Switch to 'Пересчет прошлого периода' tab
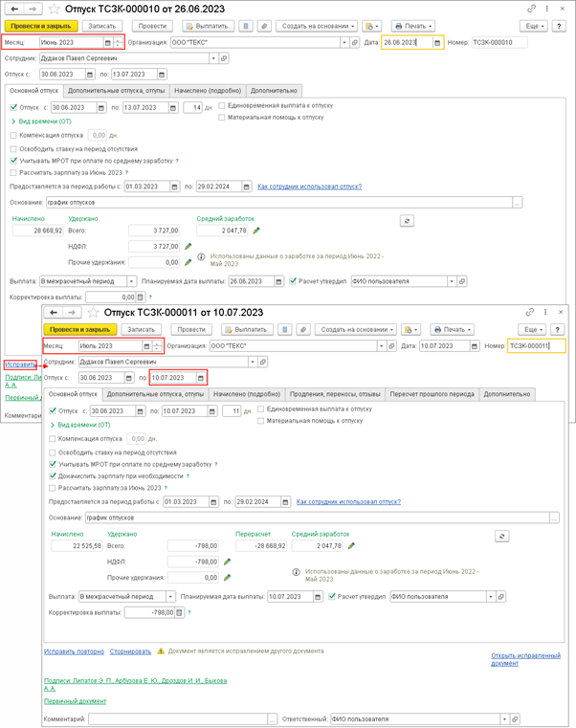Image resolution: width=576 pixels, height=728 pixels. point(432,394)
